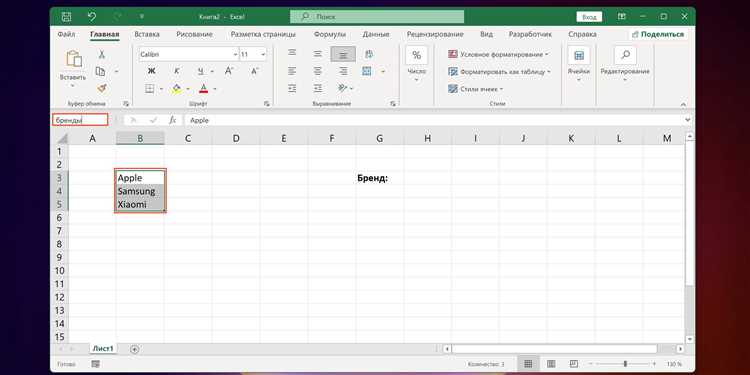
Task: Switch to the Данные tab
Action: 376,34
